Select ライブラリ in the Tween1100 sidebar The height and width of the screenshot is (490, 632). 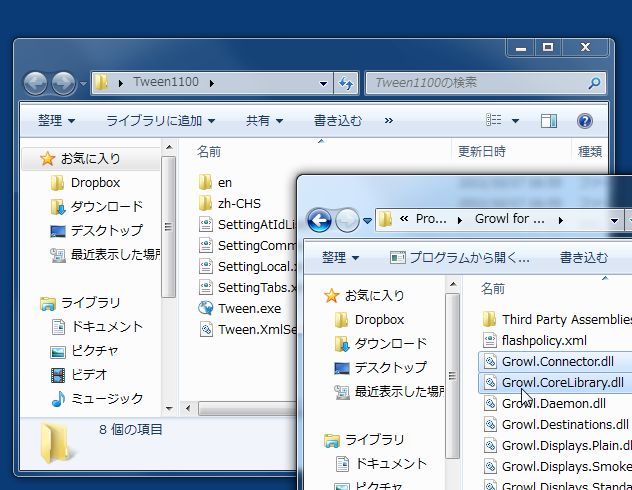(80, 303)
